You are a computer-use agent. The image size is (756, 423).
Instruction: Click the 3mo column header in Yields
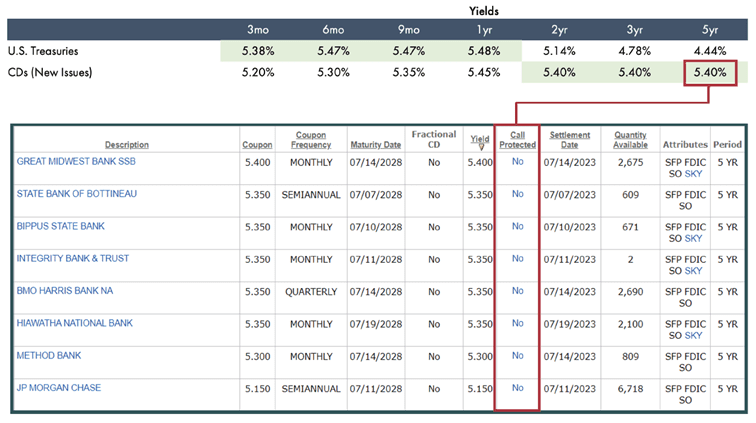click(x=258, y=30)
